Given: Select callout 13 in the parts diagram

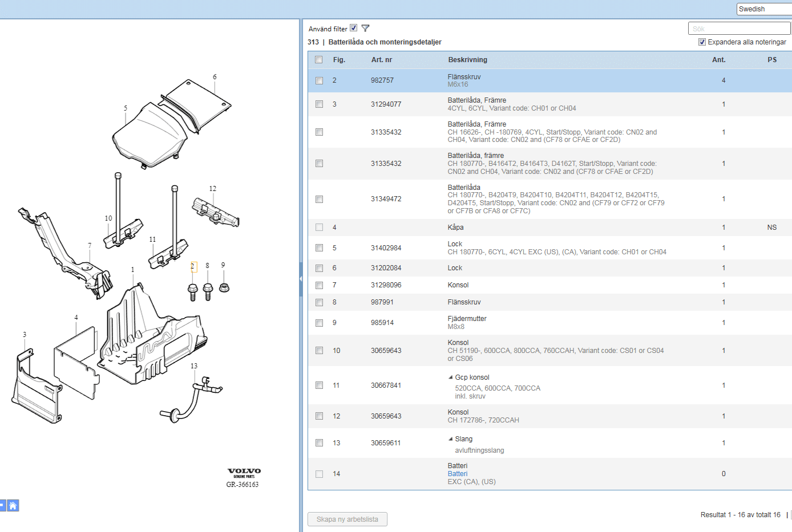Looking at the screenshot, I should coord(194,366).
